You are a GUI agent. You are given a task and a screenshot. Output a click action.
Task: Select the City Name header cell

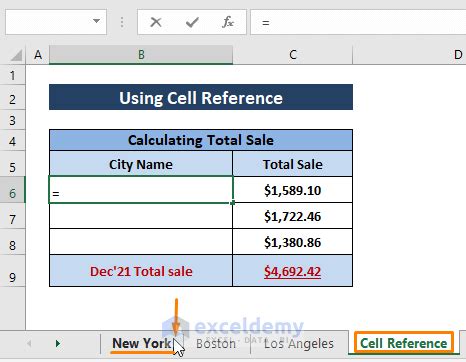141,164
